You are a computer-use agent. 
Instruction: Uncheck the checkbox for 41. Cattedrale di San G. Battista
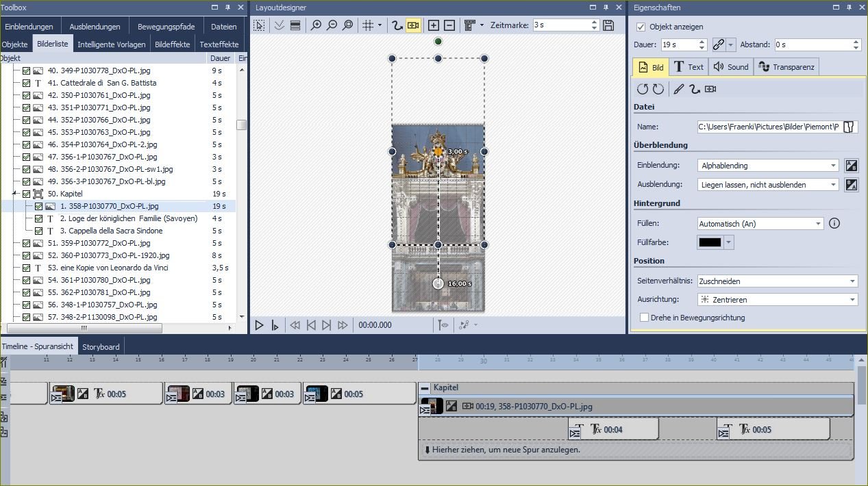coord(27,83)
